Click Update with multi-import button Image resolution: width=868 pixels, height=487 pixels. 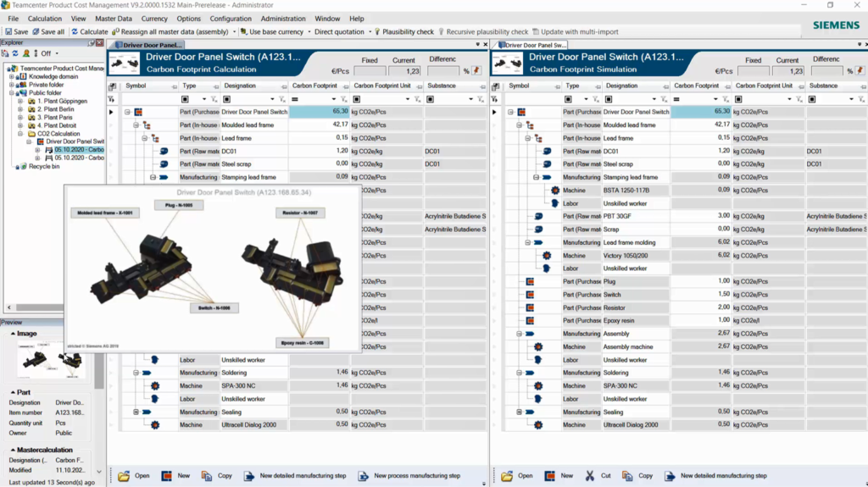click(576, 31)
